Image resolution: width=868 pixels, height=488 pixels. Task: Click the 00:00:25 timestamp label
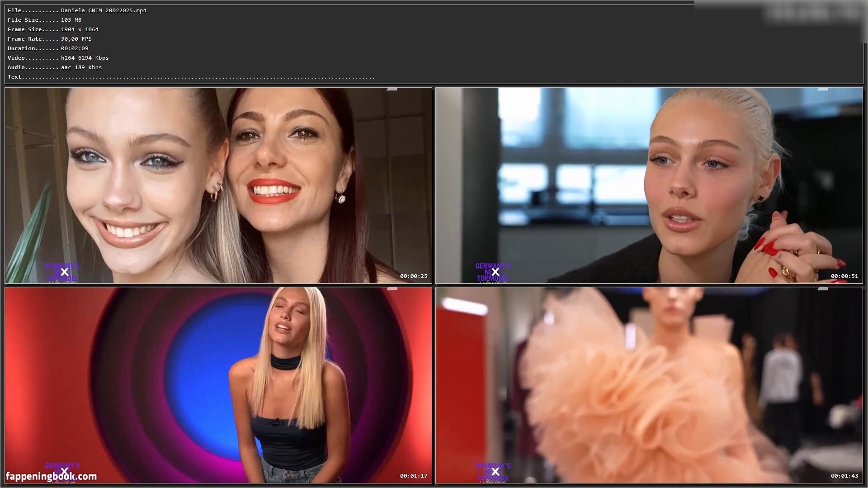pyautogui.click(x=413, y=276)
